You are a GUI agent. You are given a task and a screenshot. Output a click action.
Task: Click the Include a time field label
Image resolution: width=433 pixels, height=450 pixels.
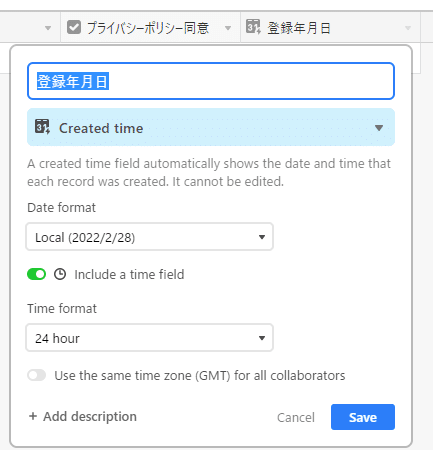pyautogui.click(x=129, y=274)
